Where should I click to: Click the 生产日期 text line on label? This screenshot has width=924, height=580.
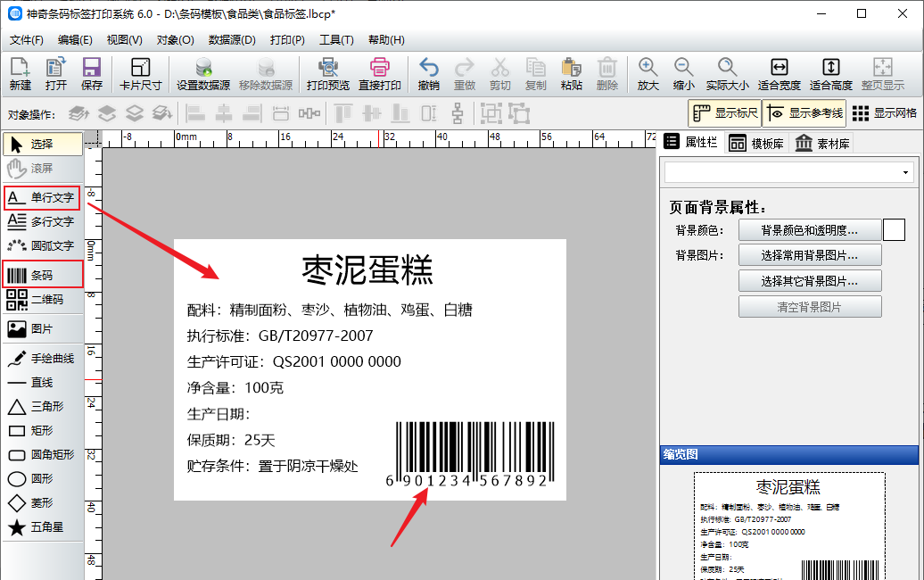(x=219, y=414)
